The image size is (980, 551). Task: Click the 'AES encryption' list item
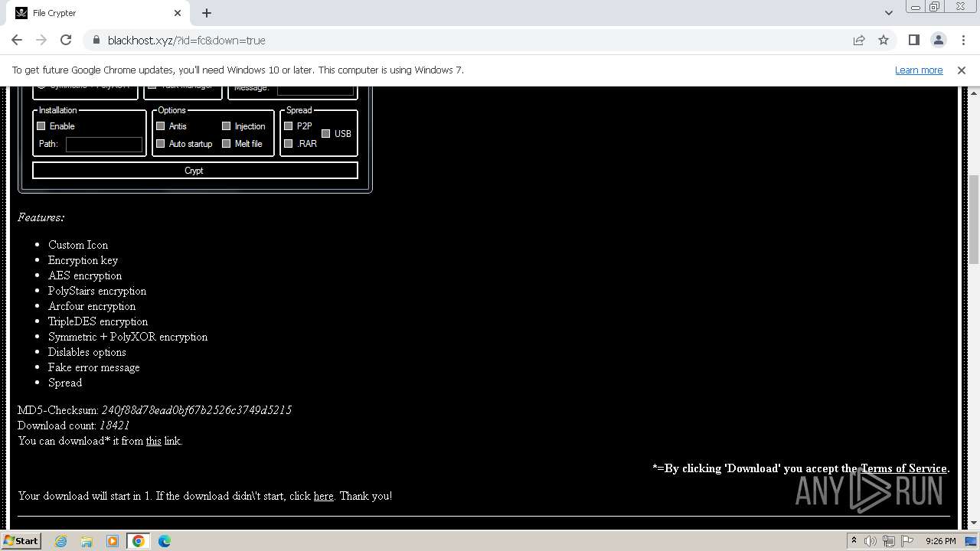click(x=85, y=275)
